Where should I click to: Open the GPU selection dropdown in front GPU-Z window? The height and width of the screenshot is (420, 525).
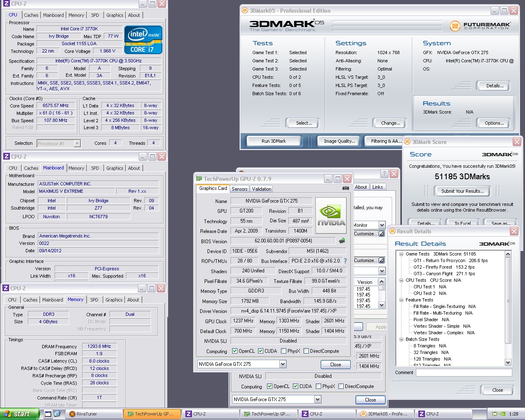(x=283, y=364)
